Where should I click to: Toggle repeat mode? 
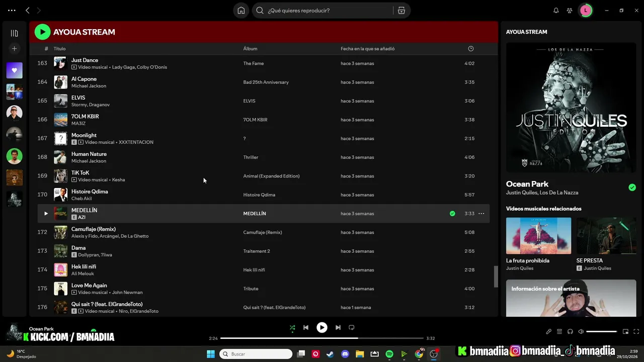(x=352, y=328)
